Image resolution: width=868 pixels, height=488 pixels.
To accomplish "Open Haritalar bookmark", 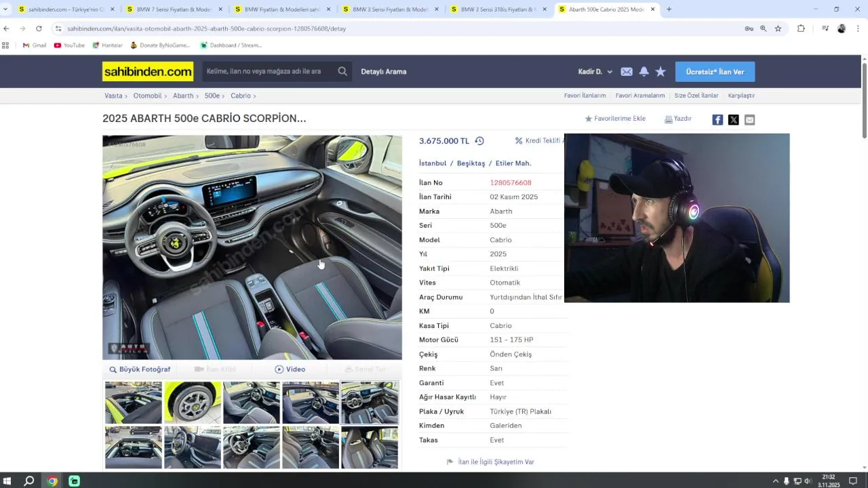I will (x=106, y=45).
